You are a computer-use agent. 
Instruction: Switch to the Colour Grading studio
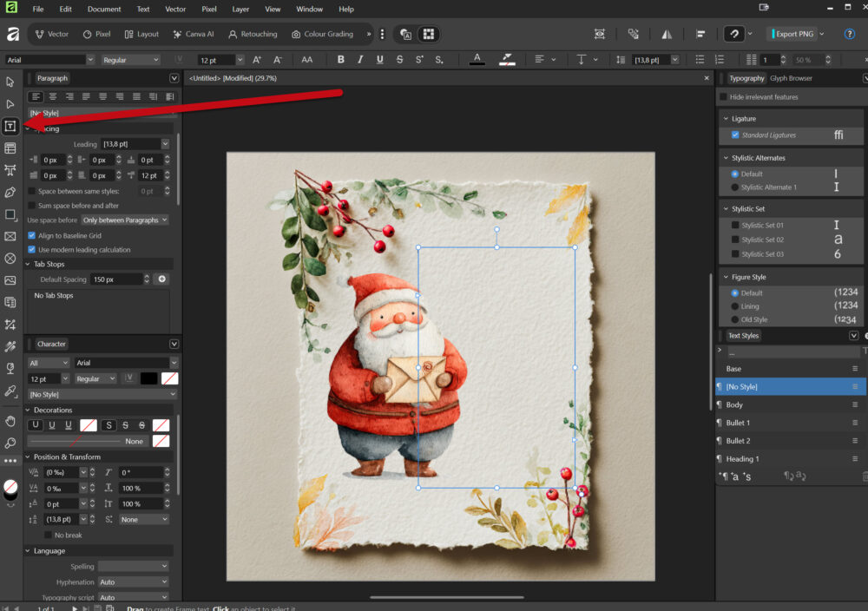tap(323, 34)
